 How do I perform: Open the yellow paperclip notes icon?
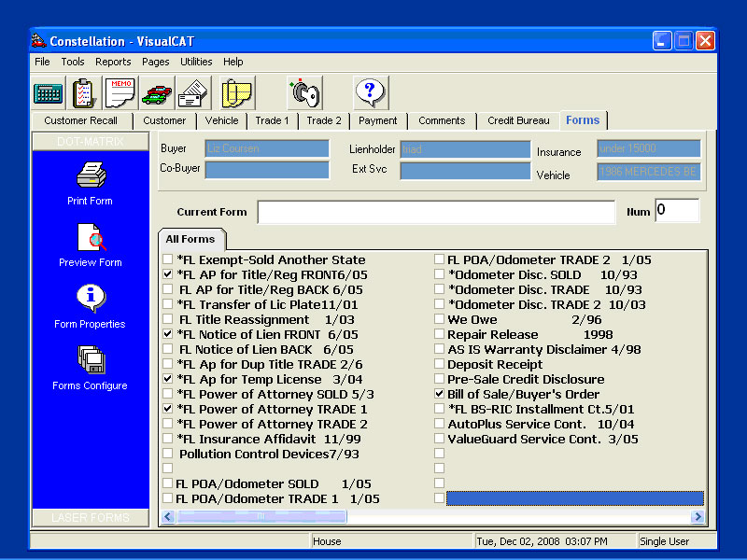tap(237, 92)
